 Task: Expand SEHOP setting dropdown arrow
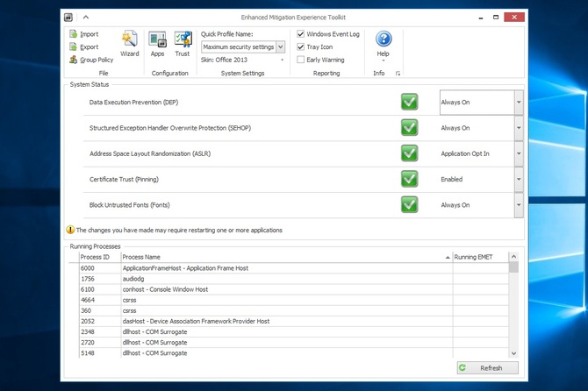coord(519,128)
